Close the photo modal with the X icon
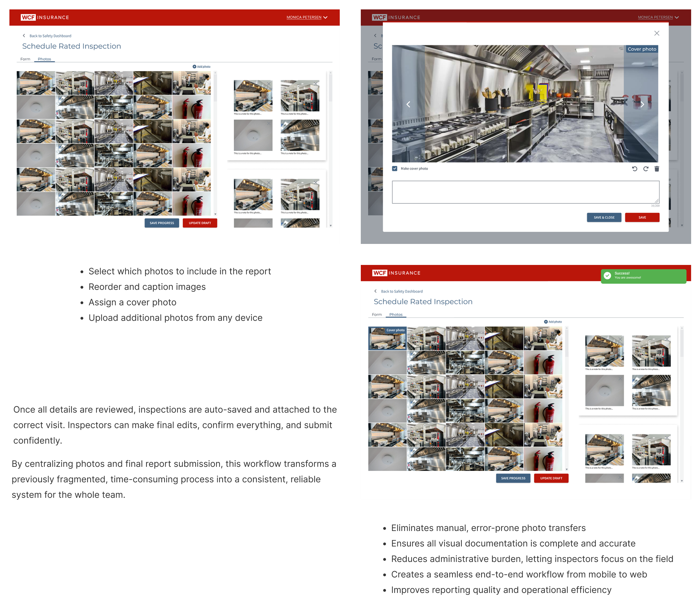Viewport: 700px width, 604px height. point(656,33)
